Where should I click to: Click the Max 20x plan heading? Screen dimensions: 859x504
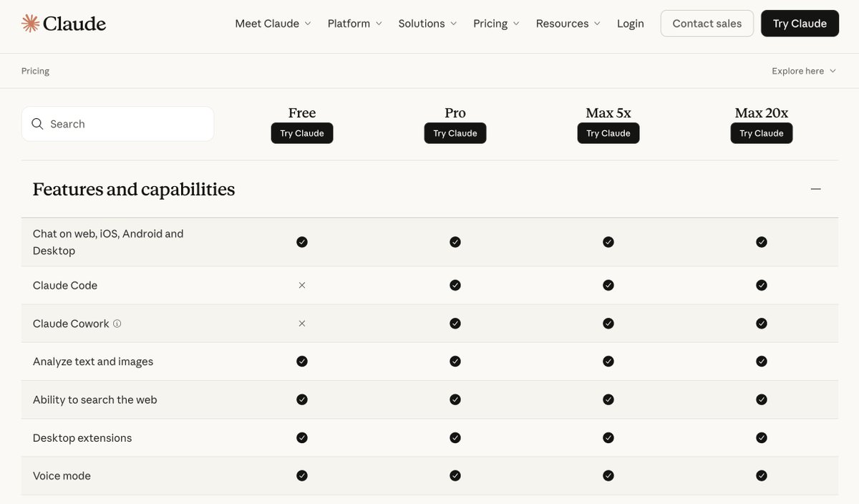pos(762,112)
